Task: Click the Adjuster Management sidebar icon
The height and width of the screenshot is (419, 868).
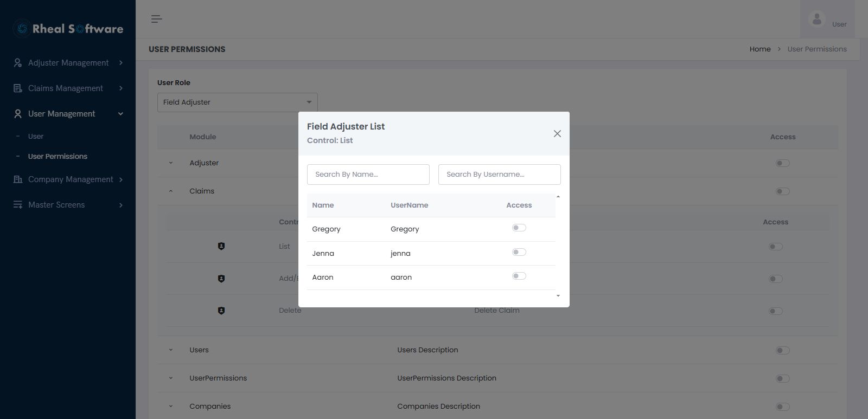Action: (x=18, y=63)
